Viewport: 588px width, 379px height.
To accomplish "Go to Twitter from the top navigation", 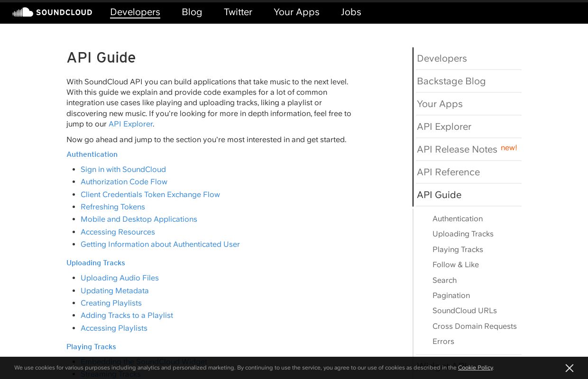I will click(238, 12).
